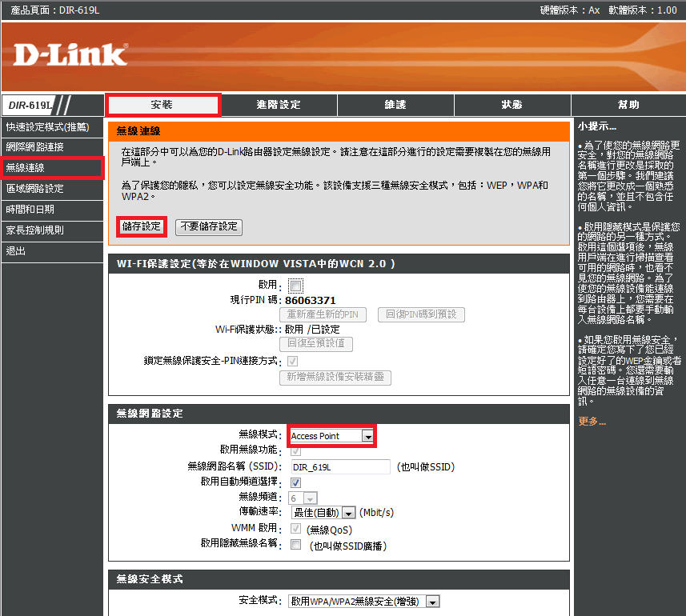Click the 硬體版本 : Ax text
The width and height of the screenshot is (686, 616).
coord(570,10)
